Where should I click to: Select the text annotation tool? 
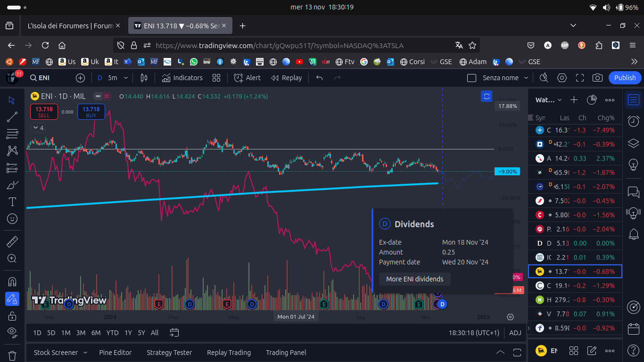(x=12, y=202)
